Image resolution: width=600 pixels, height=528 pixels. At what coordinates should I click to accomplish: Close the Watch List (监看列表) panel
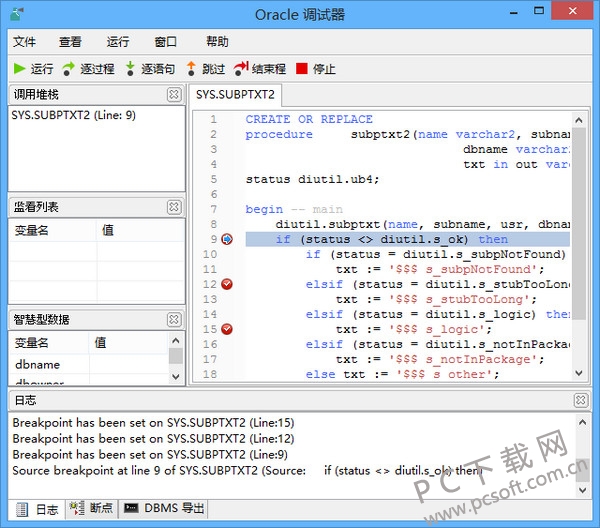(x=174, y=207)
